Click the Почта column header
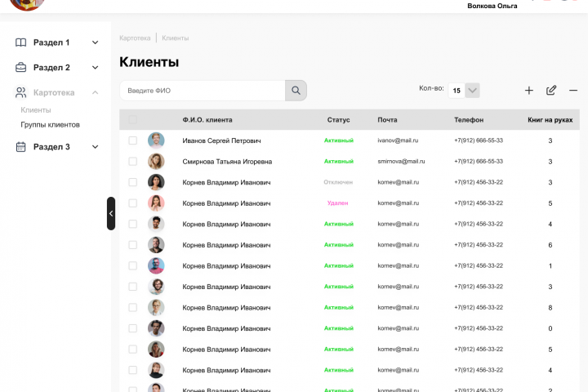The image size is (588, 392). [387, 120]
